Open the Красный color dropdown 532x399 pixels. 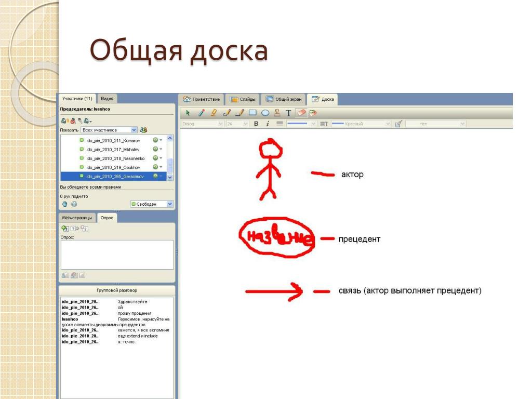click(x=361, y=124)
